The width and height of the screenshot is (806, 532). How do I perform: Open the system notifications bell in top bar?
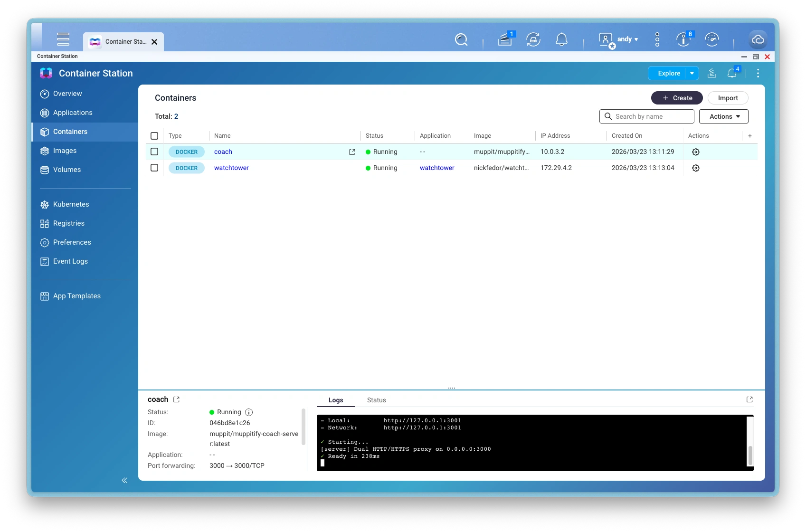coord(561,39)
